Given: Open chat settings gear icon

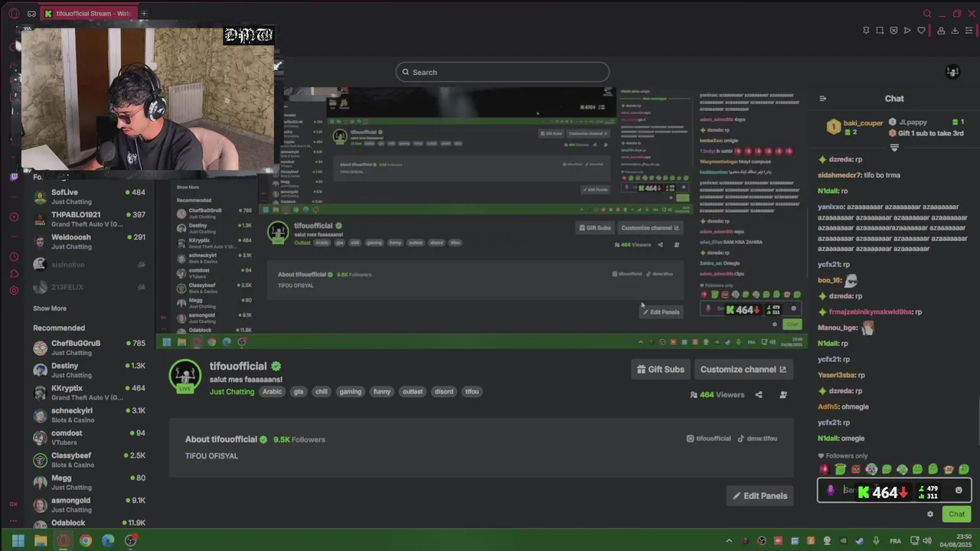Looking at the screenshot, I should coord(930,514).
